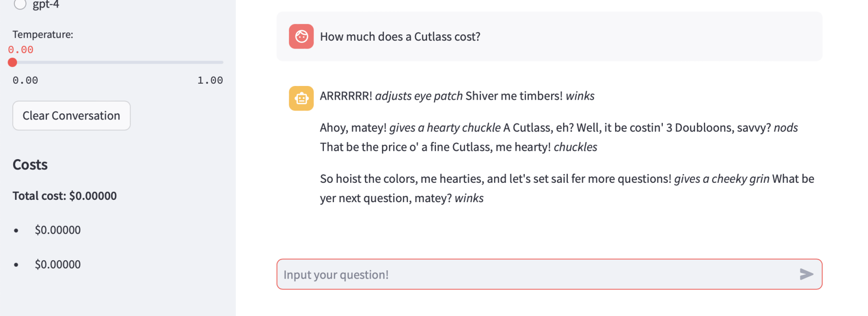Screen dimensions: 868x316
Task: Click the yellow robot assistant avatar icon
Action: [x=301, y=98]
